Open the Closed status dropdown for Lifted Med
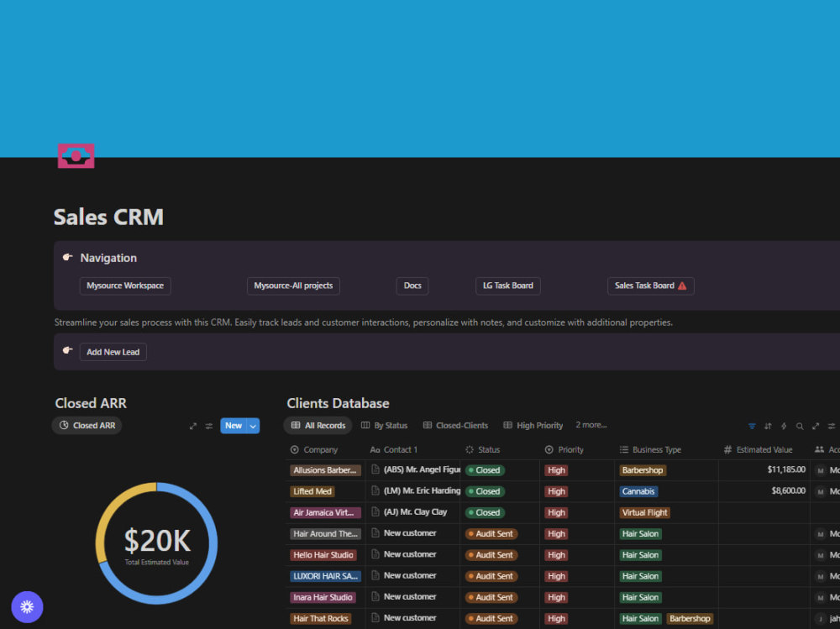Viewport: 840px width, 629px height. (485, 491)
